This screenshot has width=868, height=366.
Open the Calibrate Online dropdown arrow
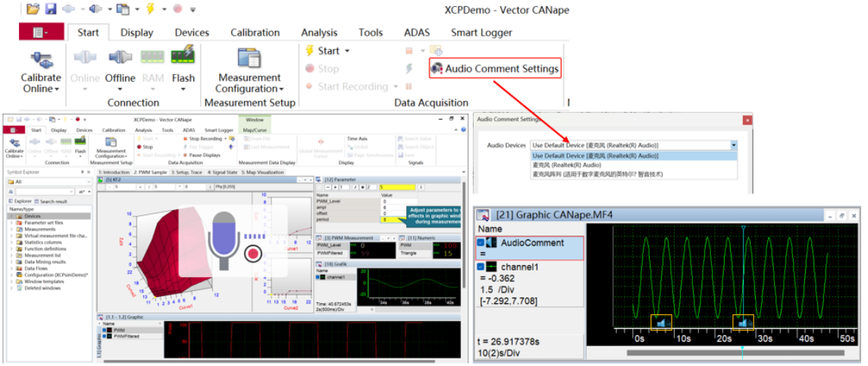(57, 89)
